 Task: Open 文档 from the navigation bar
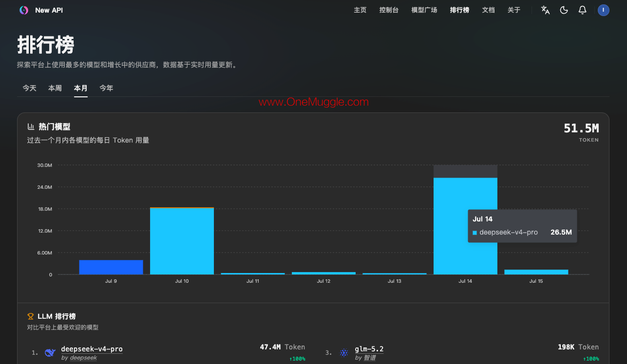click(x=488, y=10)
